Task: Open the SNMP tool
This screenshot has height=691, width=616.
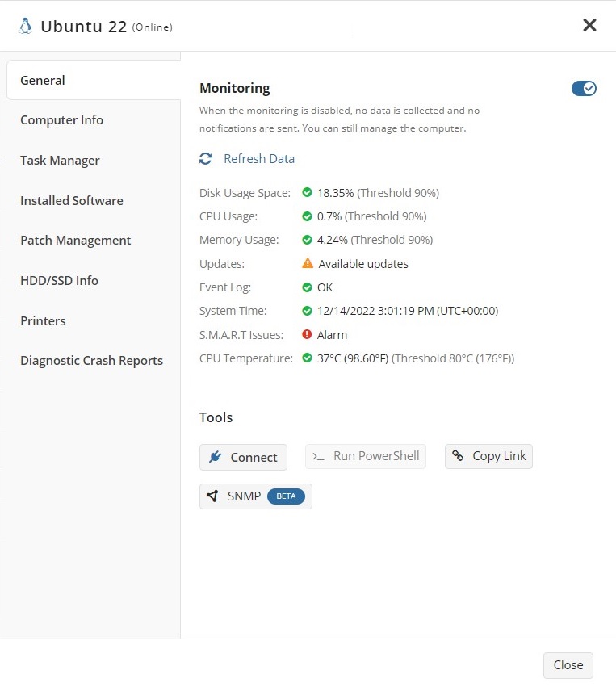Action: 256,496
